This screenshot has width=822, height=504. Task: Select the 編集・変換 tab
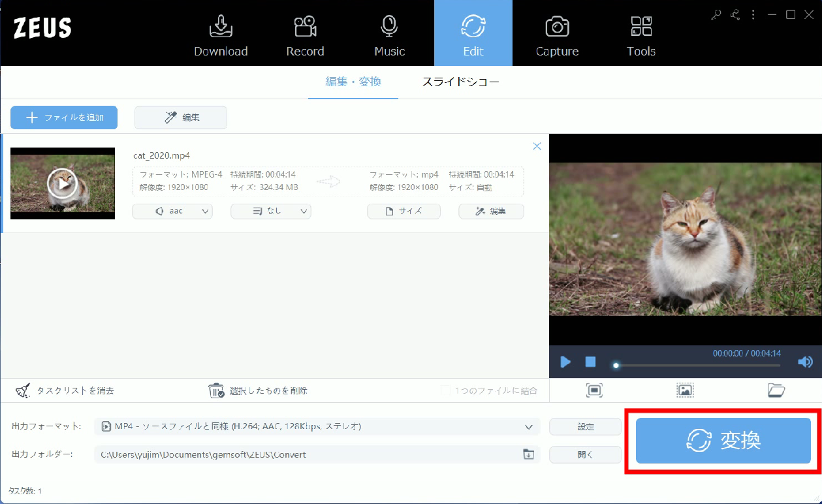tap(353, 82)
